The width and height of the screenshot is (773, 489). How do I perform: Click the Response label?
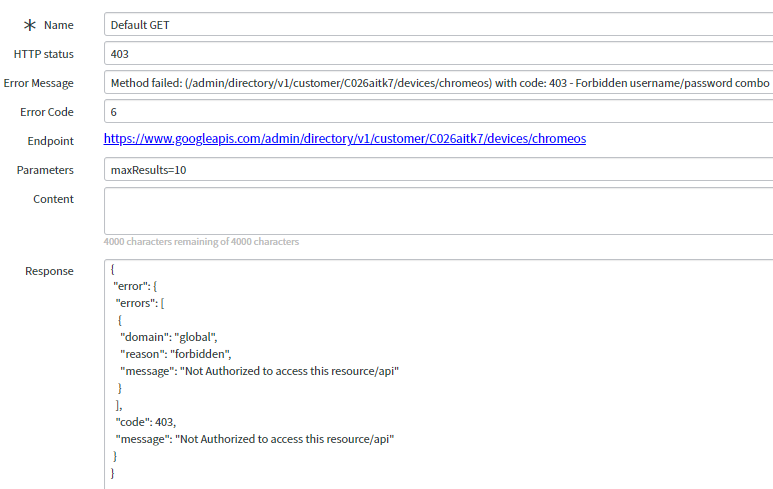tap(49, 271)
